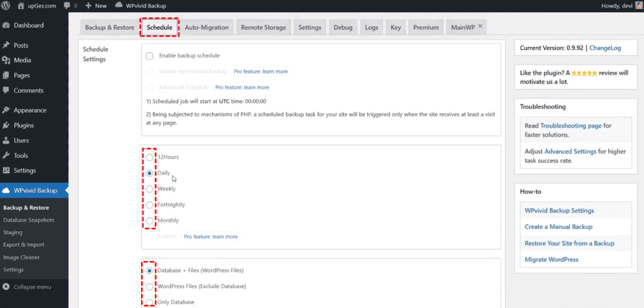
Task: Switch to the Key tab
Action: click(395, 28)
